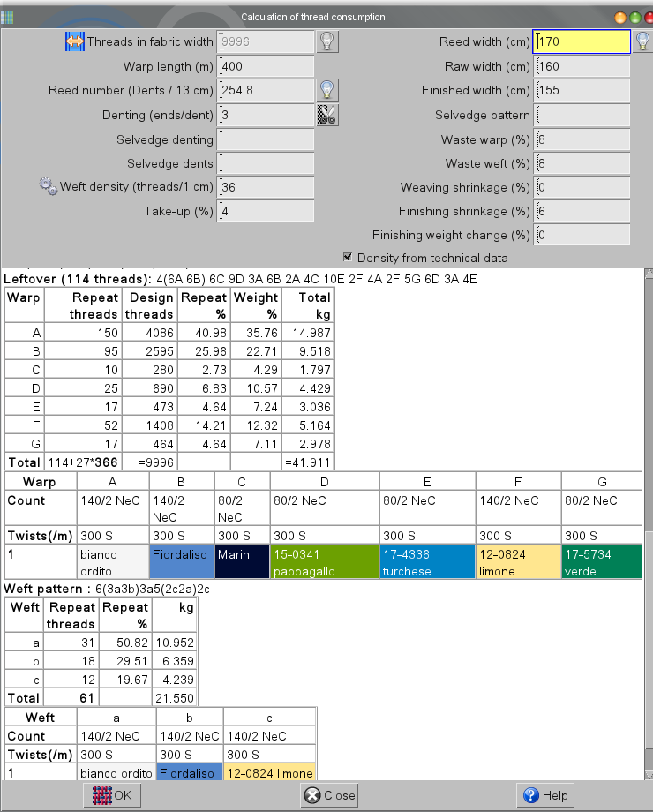Click the Waste weft (%) input field

(x=582, y=163)
